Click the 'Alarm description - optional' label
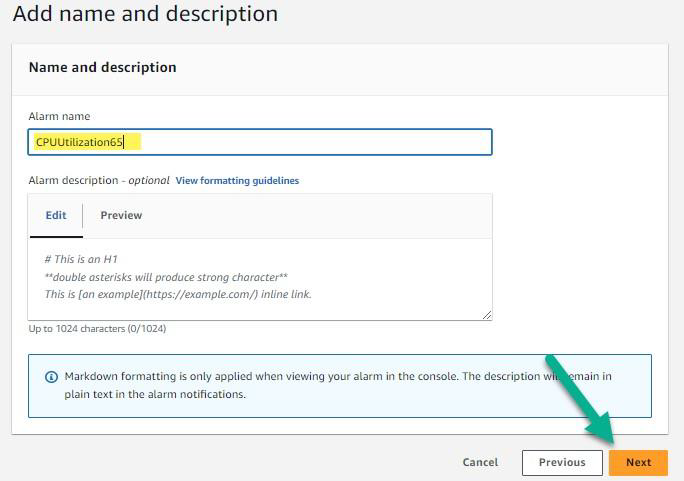The height and width of the screenshot is (481, 684). pyautogui.click(x=99, y=181)
